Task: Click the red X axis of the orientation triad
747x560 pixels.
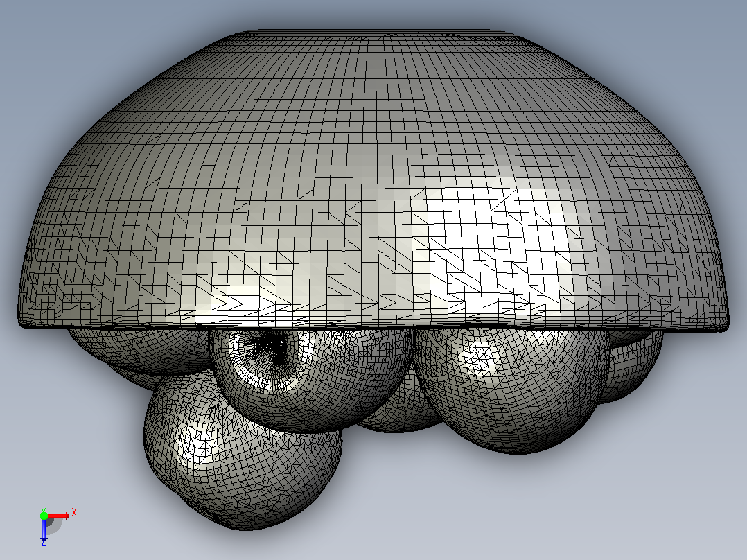Action: [58, 516]
